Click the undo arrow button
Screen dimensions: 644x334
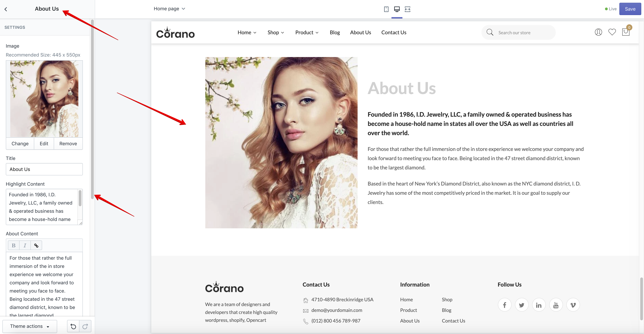(x=73, y=326)
